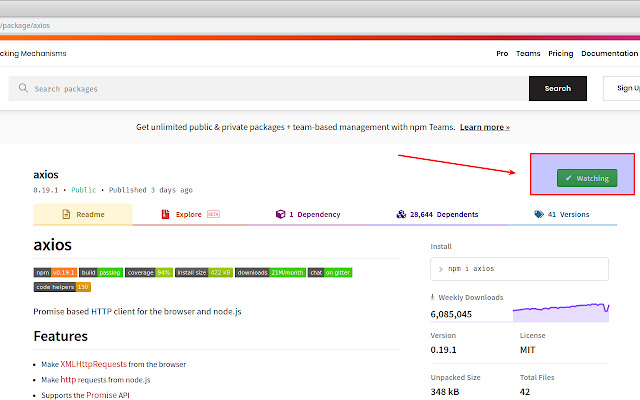The height and width of the screenshot is (400, 640).
Task: Click the 348 kB unpacked size value
Action: point(445,392)
